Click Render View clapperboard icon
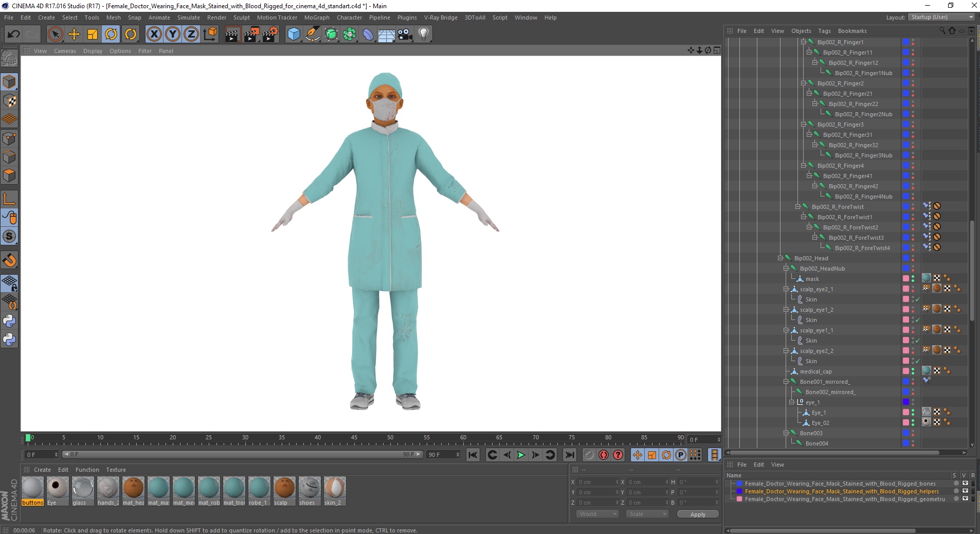980x534 pixels. click(x=232, y=34)
